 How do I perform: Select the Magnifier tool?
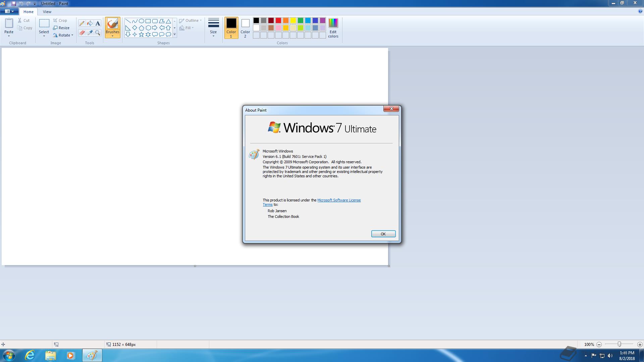point(98,33)
